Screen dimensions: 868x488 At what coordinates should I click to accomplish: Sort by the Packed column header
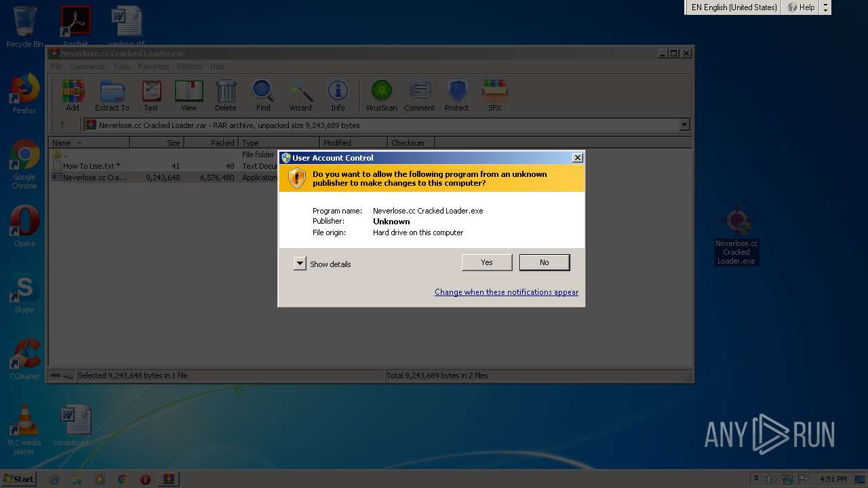211,143
